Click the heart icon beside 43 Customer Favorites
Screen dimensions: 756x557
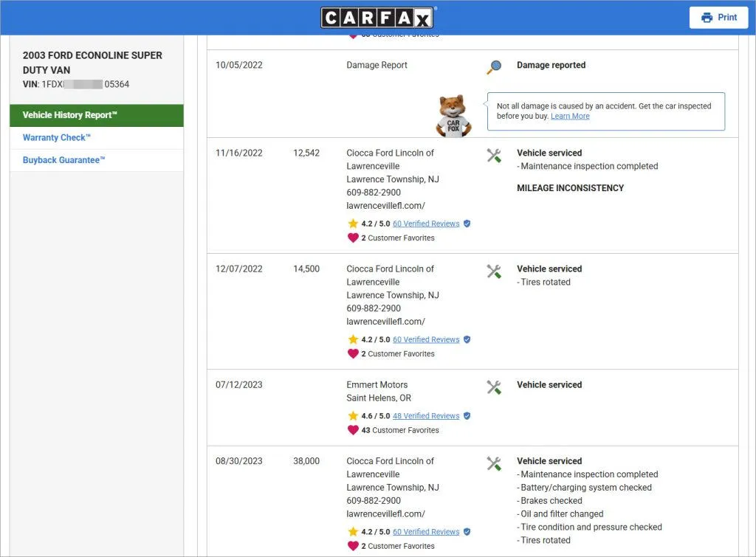click(x=353, y=430)
